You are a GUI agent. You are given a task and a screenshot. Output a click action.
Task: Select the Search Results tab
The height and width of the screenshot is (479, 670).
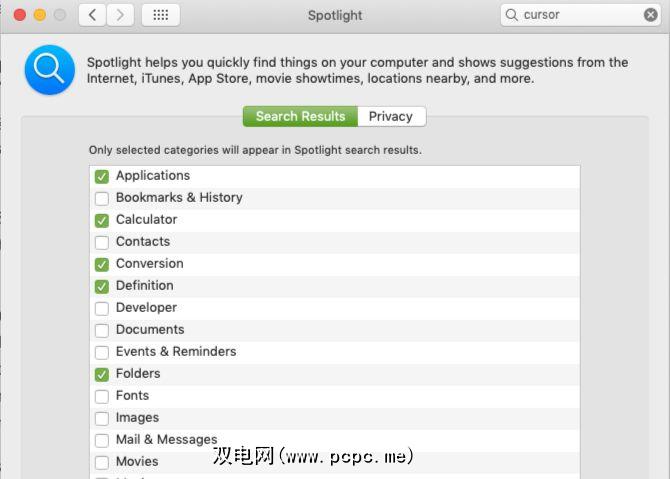[300, 116]
